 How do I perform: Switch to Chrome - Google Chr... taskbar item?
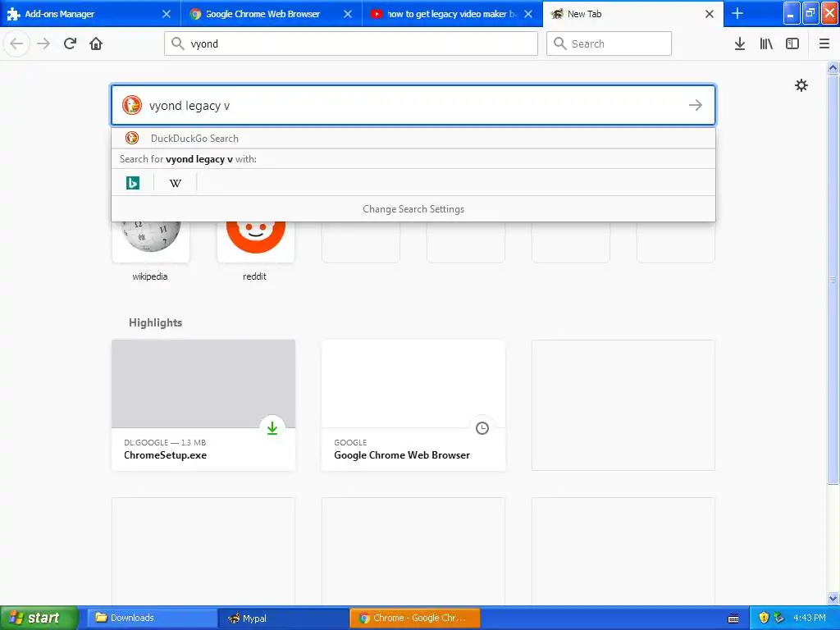coord(414,618)
